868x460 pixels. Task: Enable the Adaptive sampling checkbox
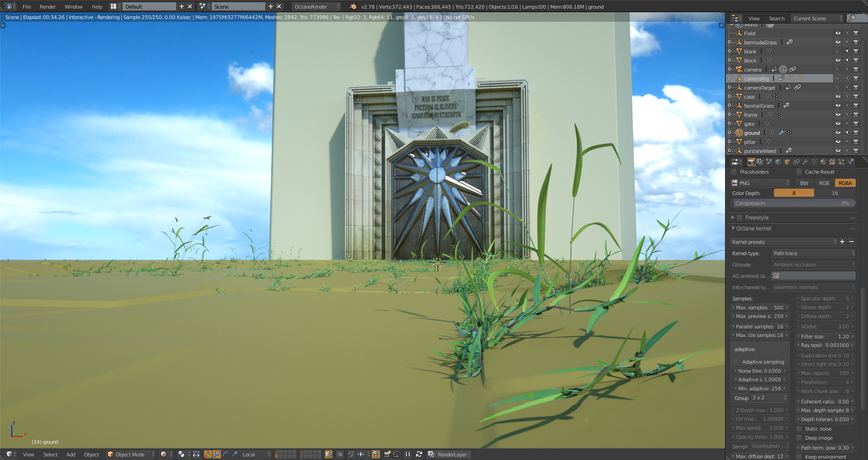pos(736,361)
